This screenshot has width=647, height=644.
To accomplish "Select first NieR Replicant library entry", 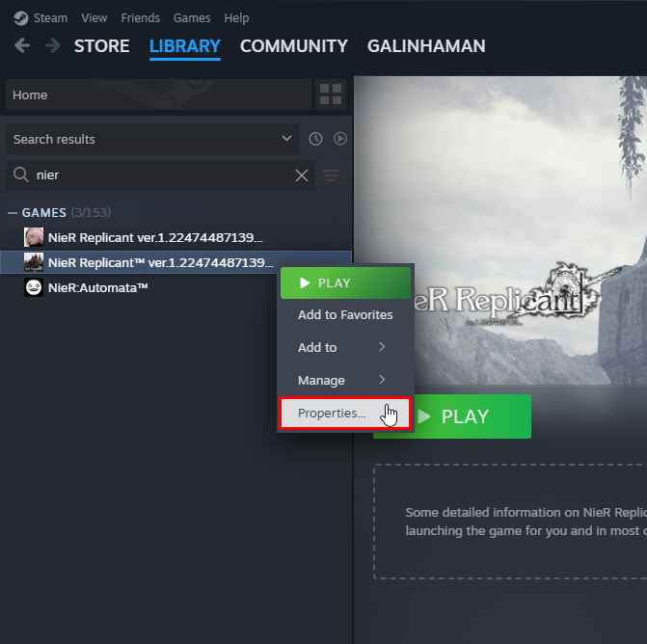I will coord(154,237).
